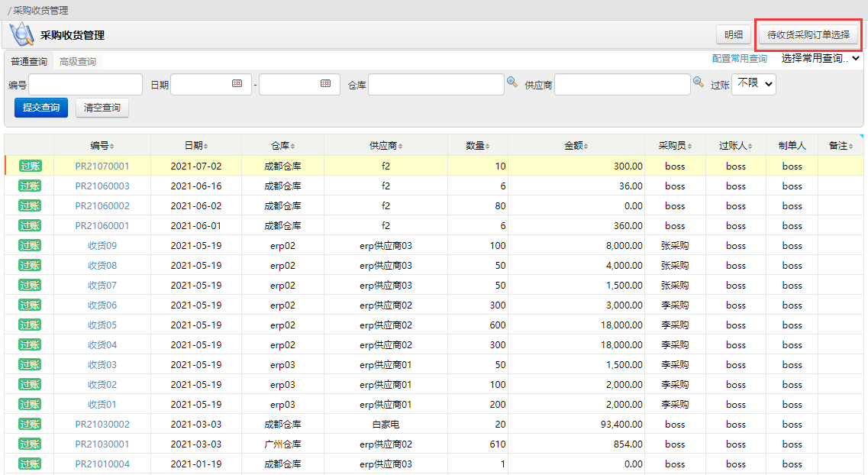
Task: Click the 采购收货管理 page logo icon
Action: 22,34
